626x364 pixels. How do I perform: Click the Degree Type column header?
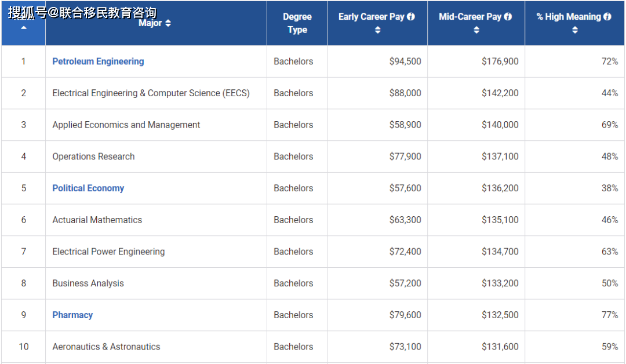point(297,23)
